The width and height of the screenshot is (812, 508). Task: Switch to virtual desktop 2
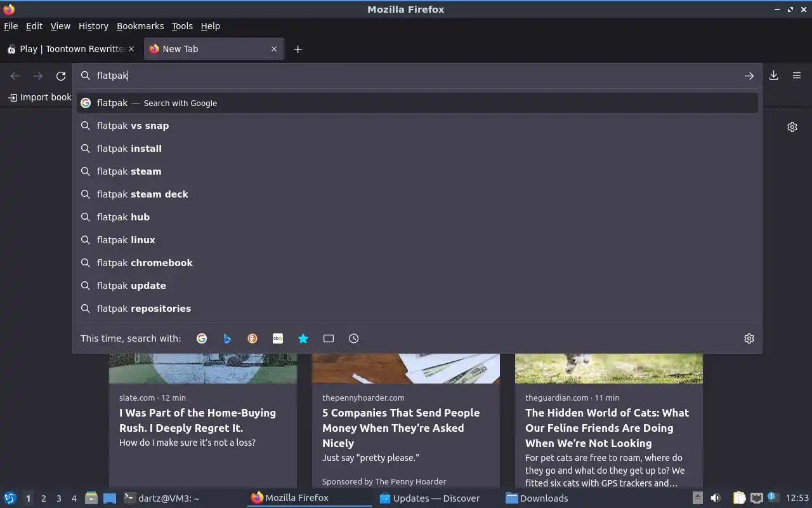pos(43,498)
